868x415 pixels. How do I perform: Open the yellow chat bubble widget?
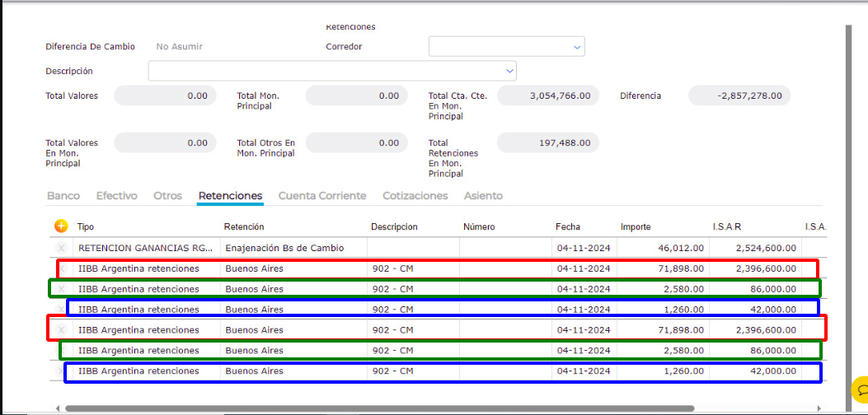861,389
